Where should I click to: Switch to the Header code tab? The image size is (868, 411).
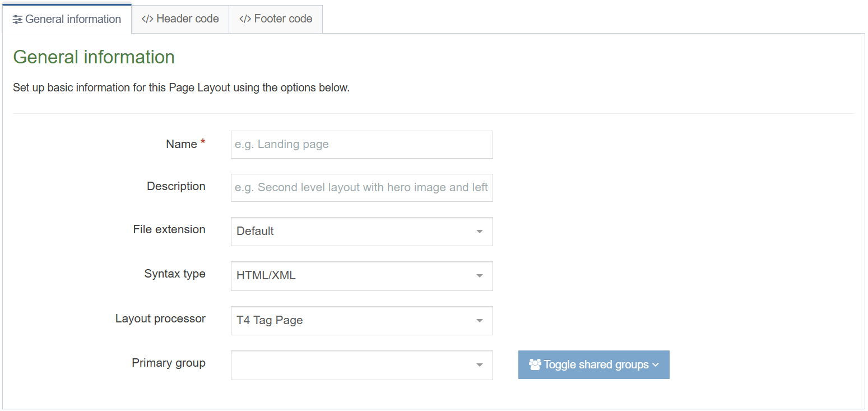coord(179,19)
